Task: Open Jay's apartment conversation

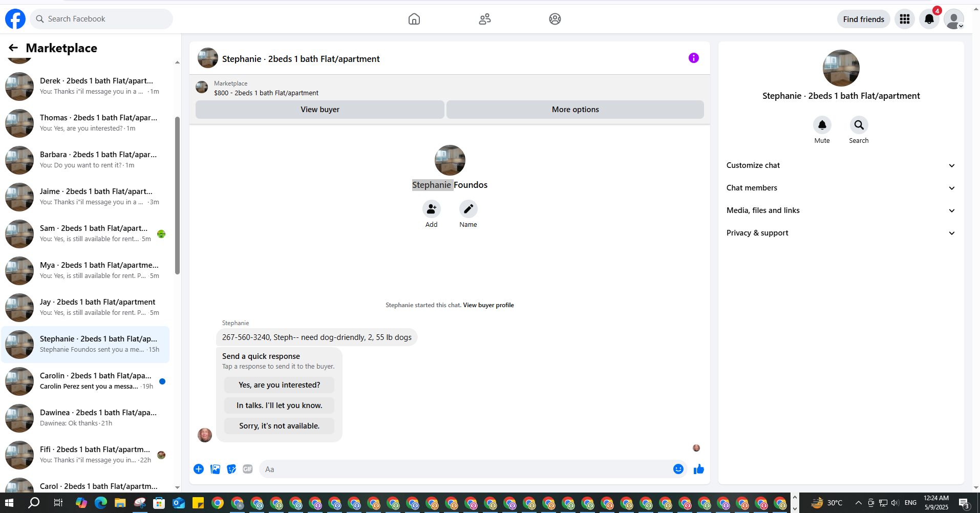Action: (x=86, y=307)
